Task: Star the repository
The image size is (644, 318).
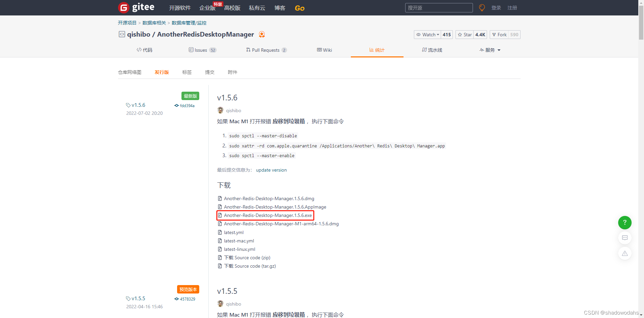Action: coord(465,35)
